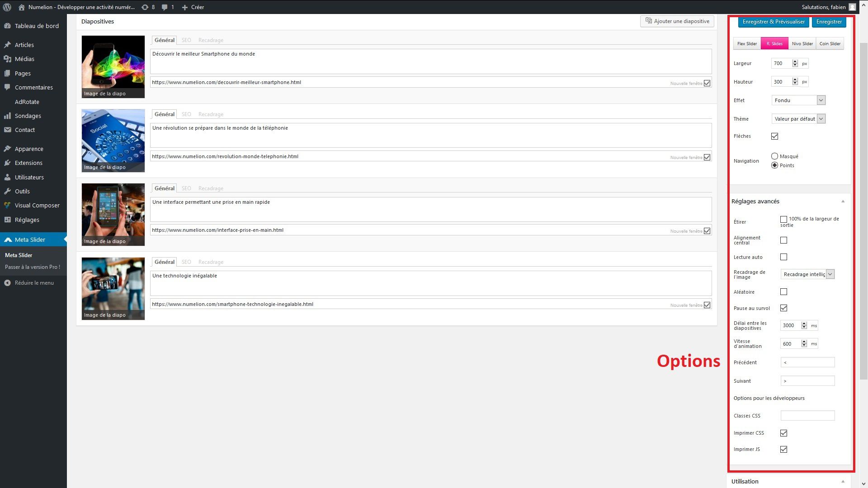Adjust Vitesse d'animation stepper
The image size is (868, 488).
pyautogui.click(x=804, y=344)
